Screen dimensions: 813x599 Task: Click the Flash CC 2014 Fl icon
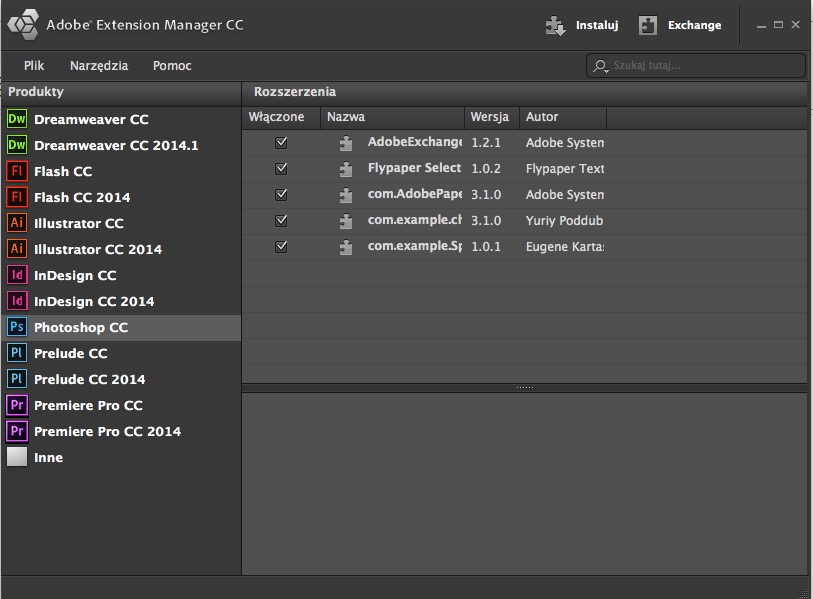pos(17,197)
